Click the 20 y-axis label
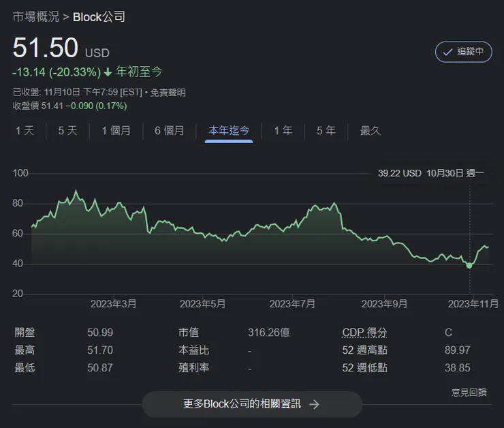Screen dimensions: 504x428 tap(18, 294)
